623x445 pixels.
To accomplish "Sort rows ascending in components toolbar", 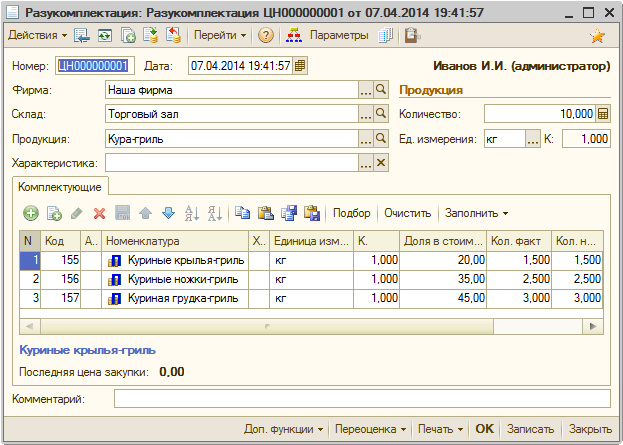I will 192,213.
